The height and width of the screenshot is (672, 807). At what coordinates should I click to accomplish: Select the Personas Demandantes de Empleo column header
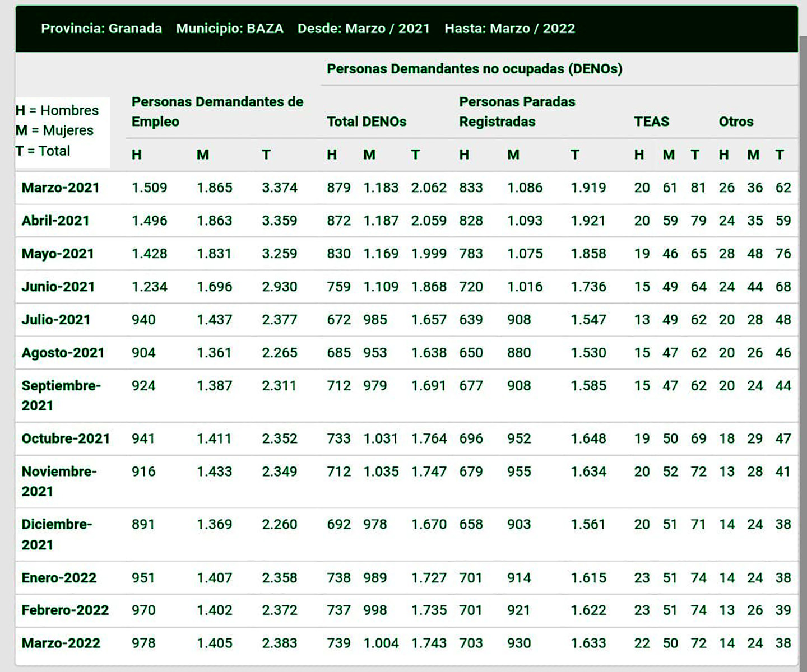[x=217, y=111]
